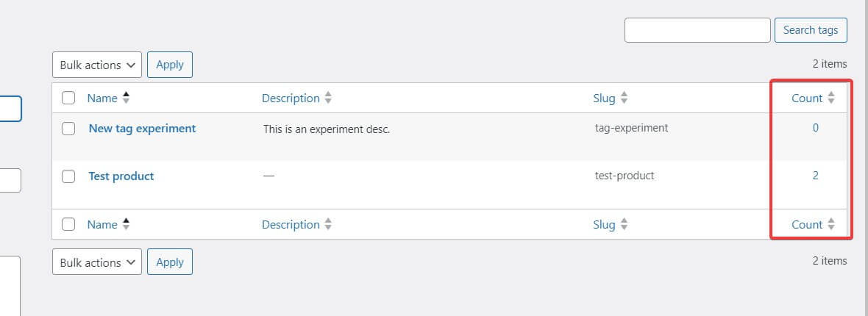Click count 2 link for Test product
868x316 pixels.
click(816, 176)
